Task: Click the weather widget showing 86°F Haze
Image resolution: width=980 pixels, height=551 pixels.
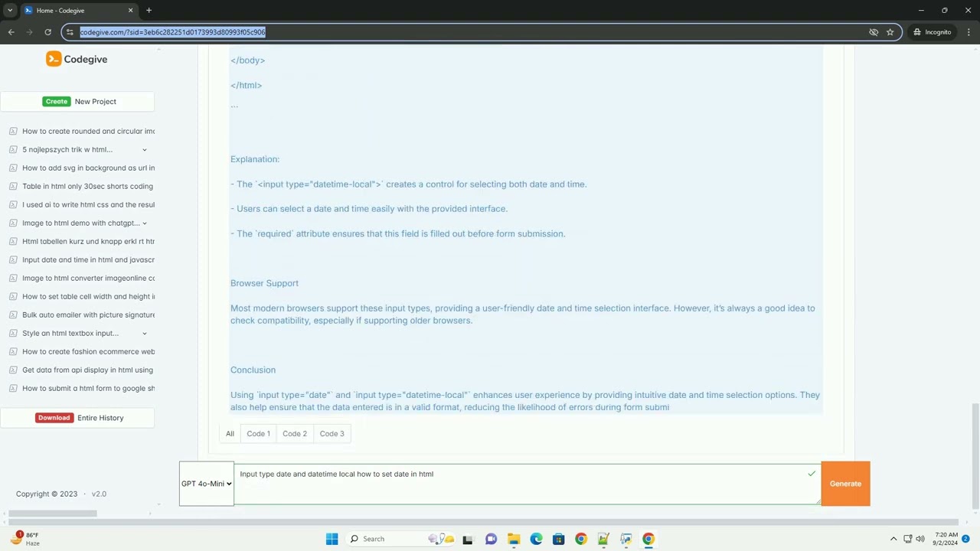Action: pos(26,539)
